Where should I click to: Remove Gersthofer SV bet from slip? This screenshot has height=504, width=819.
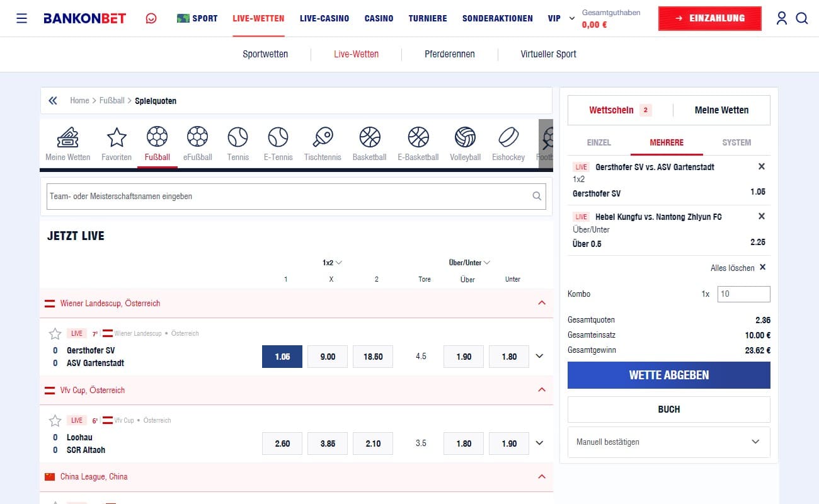tap(762, 166)
